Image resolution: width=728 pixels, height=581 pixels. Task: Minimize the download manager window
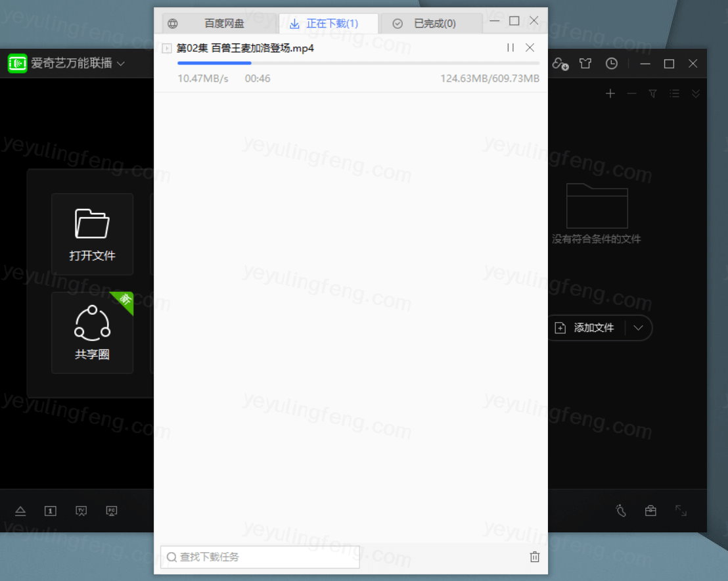click(x=495, y=21)
